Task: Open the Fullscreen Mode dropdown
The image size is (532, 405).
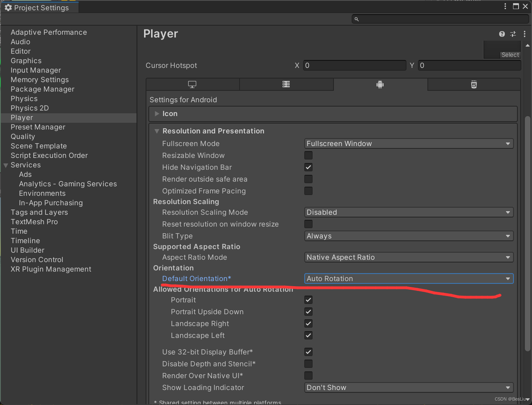Action: click(408, 143)
